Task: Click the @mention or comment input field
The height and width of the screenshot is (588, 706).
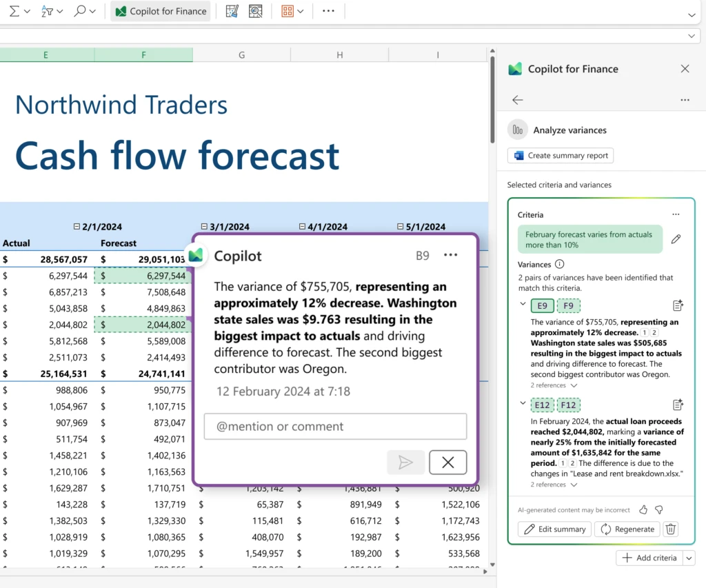Action: point(335,426)
